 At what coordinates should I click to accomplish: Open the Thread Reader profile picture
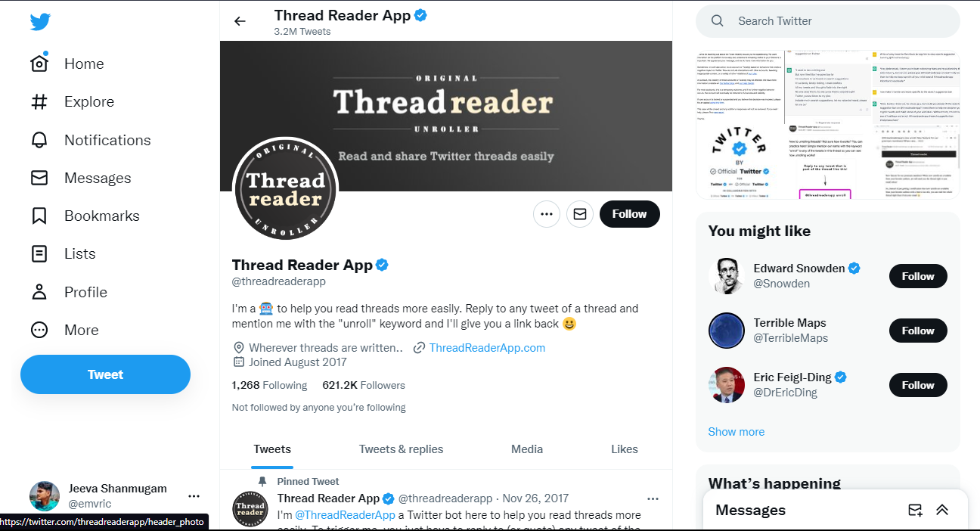[285, 190]
